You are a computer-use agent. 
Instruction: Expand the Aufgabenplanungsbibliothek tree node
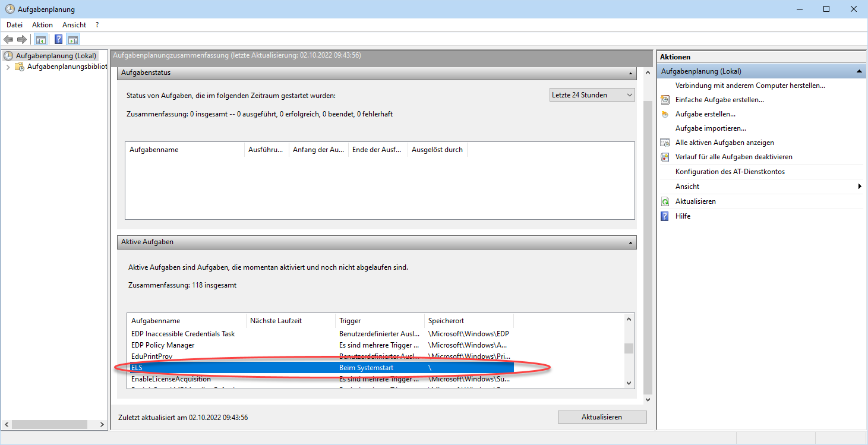(x=8, y=67)
